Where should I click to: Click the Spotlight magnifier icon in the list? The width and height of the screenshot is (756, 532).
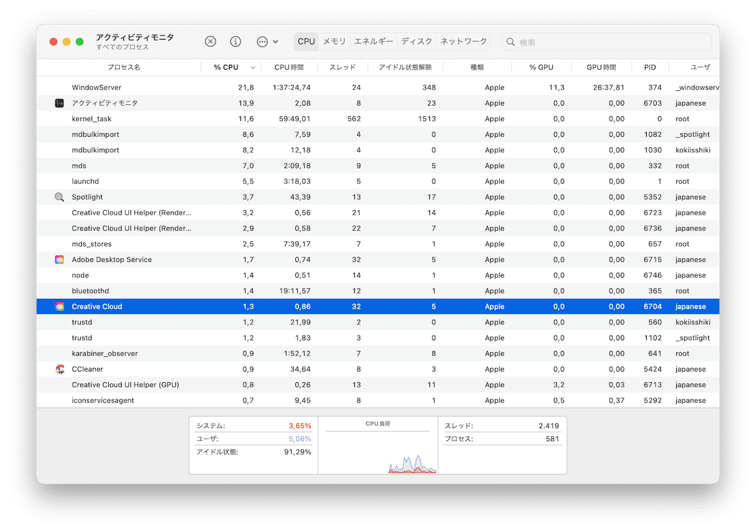(59, 197)
